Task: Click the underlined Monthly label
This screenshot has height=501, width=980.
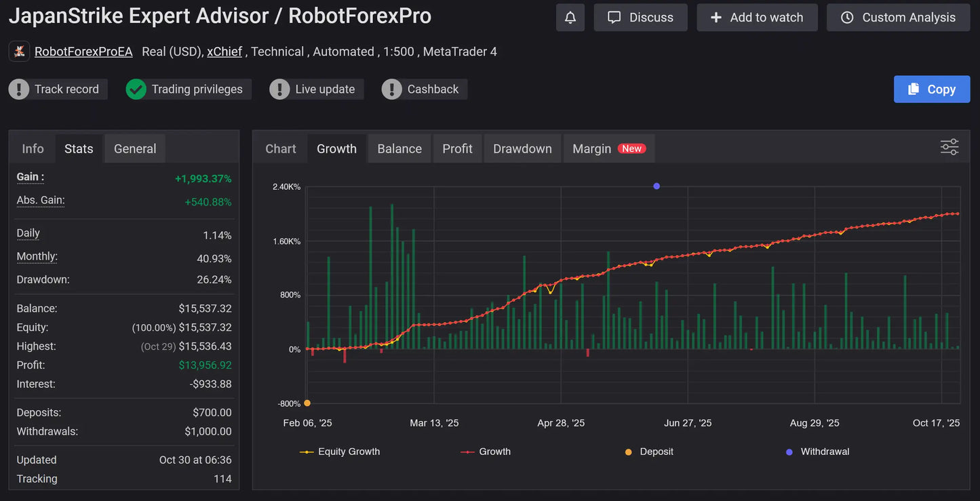Action: click(x=37, y=256)
